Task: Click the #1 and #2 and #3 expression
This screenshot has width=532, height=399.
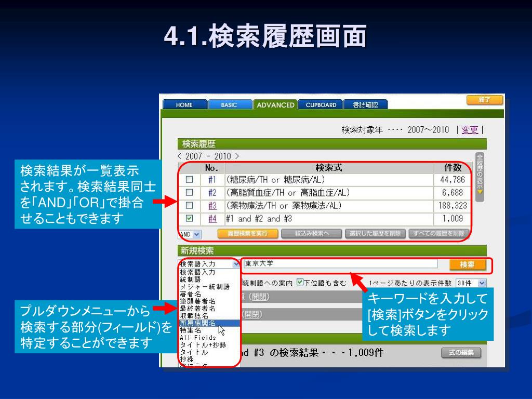Action: [x=259, y=219]
